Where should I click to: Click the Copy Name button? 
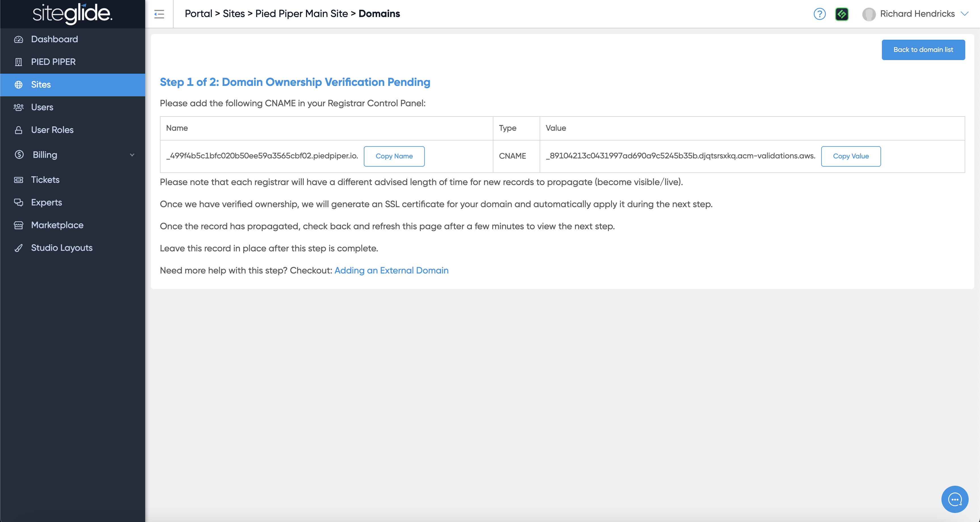tap(394, 156)
